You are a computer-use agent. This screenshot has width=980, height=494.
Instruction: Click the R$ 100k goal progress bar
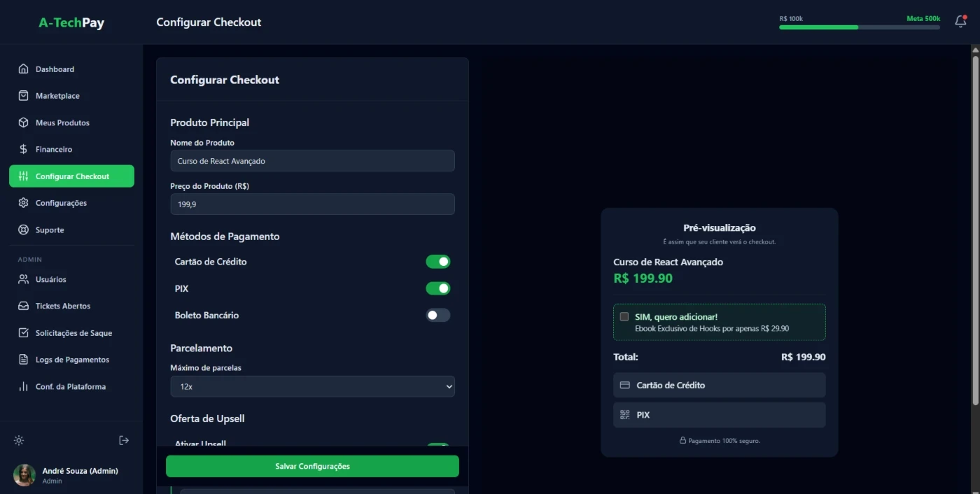859,27
